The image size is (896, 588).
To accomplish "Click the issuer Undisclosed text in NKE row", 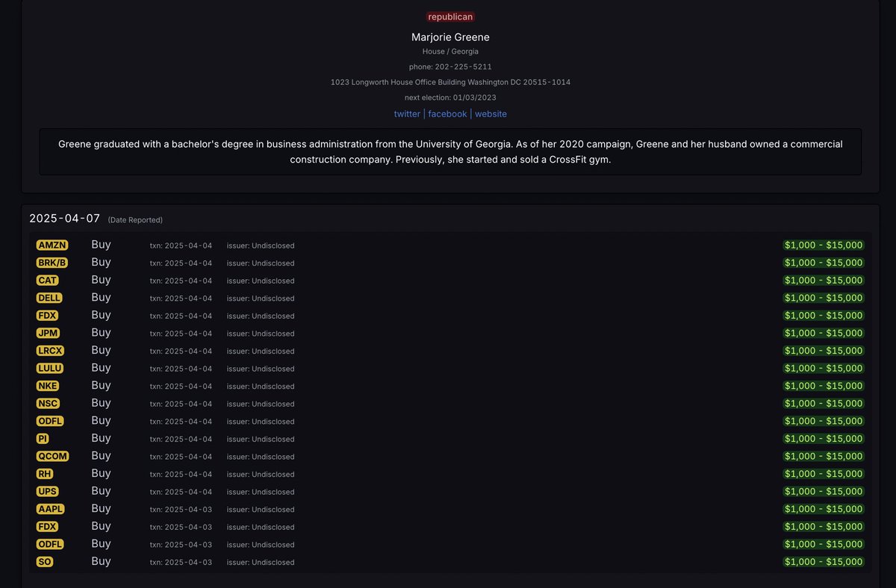I will (x=261, y=387).
